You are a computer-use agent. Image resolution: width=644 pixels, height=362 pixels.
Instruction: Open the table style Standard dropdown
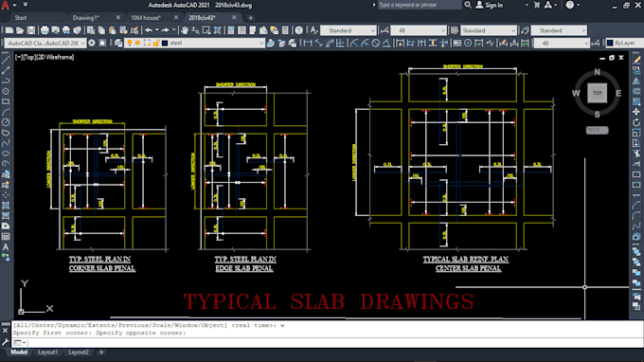[x=488, y=30]
